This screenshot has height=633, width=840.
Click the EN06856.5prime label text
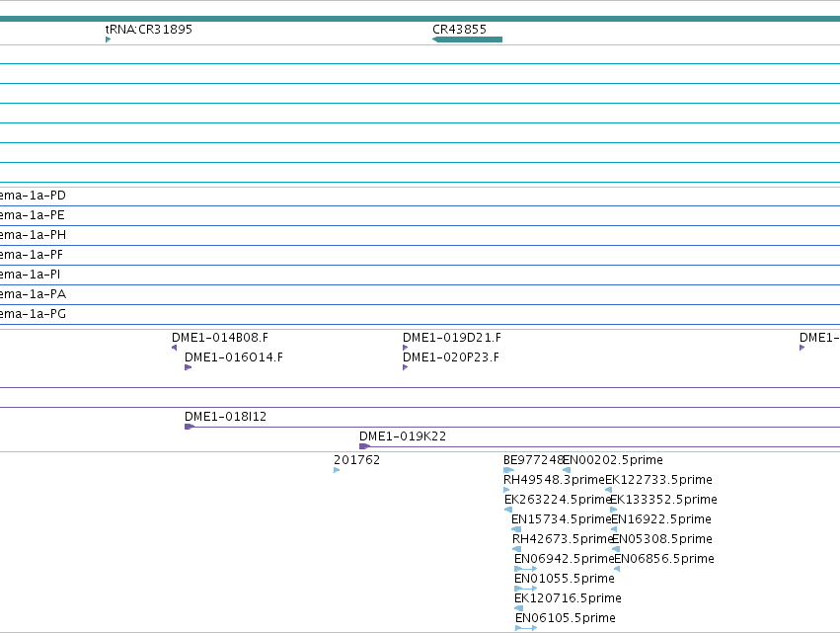coord(665,559)
